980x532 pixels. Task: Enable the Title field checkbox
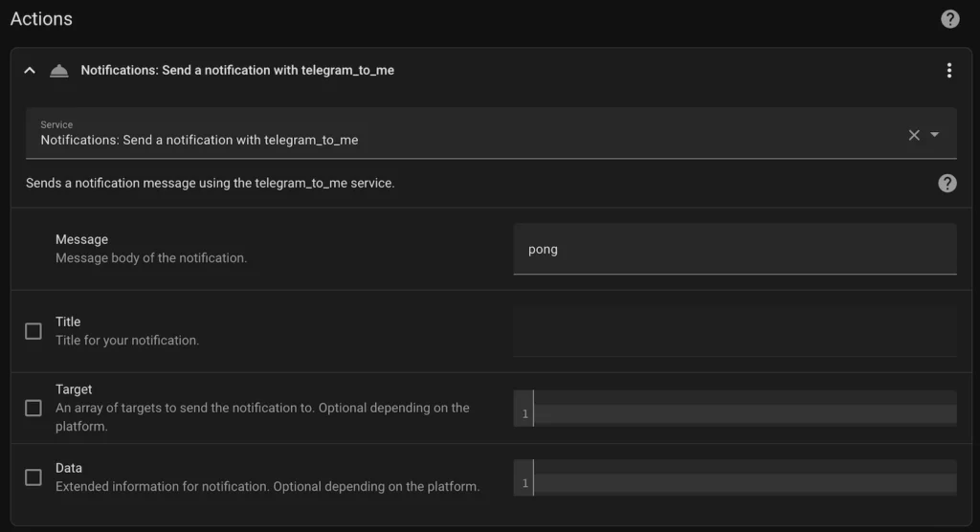[x=33, y=331]
